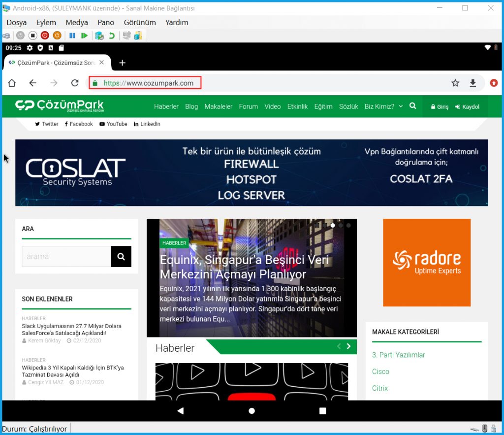Open the Sözlük nav link

tap(348, 106)
